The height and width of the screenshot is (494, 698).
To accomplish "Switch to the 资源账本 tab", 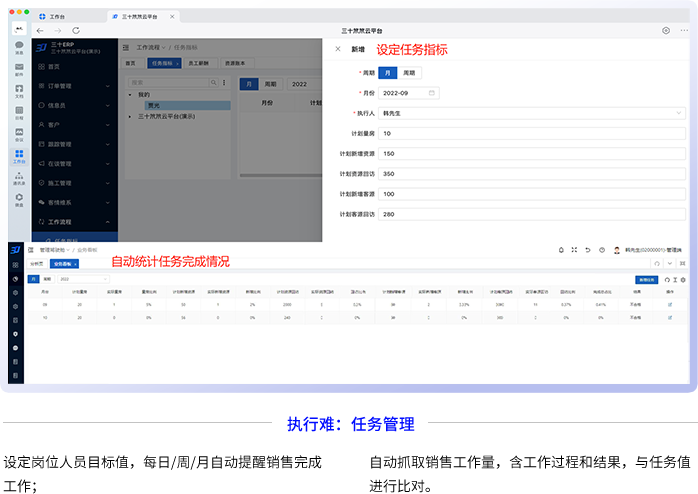I will click(x=240, y=62).
